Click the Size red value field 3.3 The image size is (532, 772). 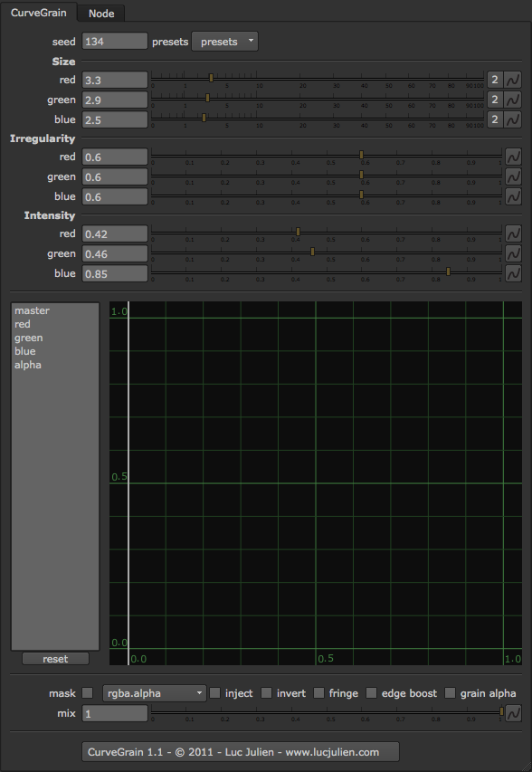pyautogui.click(x=115, y=80)
